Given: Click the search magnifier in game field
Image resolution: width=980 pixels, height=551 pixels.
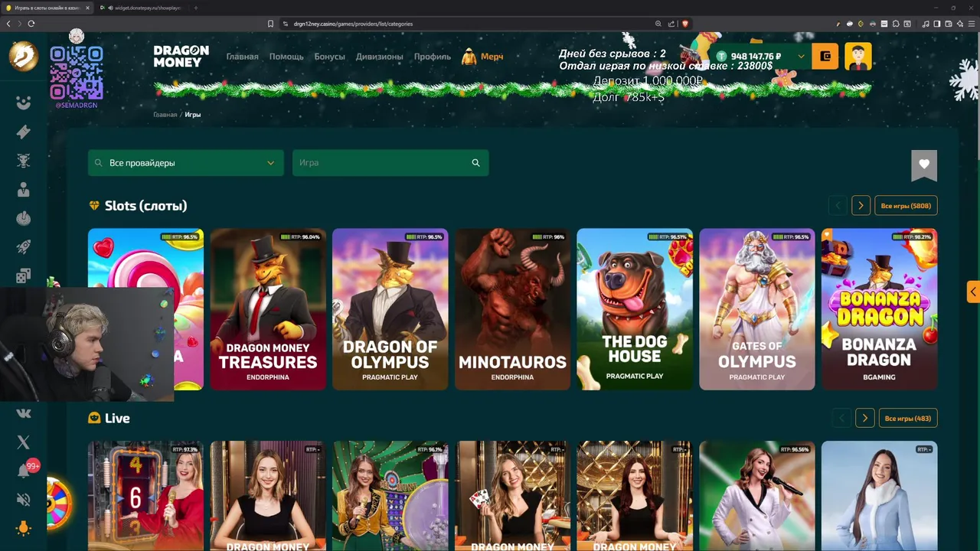Looking at the screenshot, I should (476, 163).
